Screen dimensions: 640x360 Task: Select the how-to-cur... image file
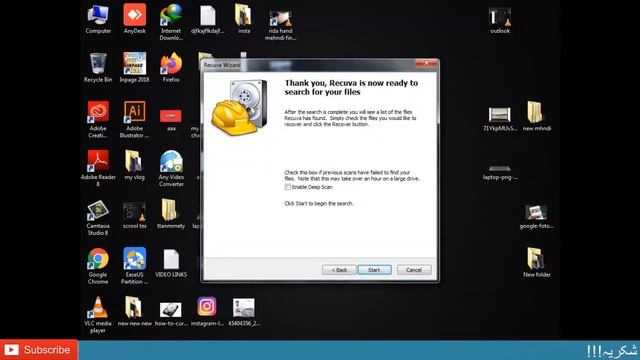(171, 313)
